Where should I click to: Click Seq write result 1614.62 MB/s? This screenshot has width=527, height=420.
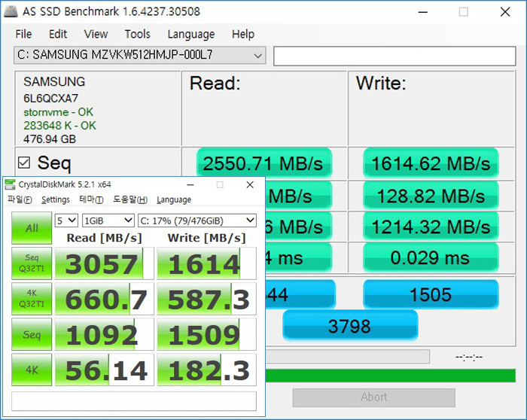(431, 163)
